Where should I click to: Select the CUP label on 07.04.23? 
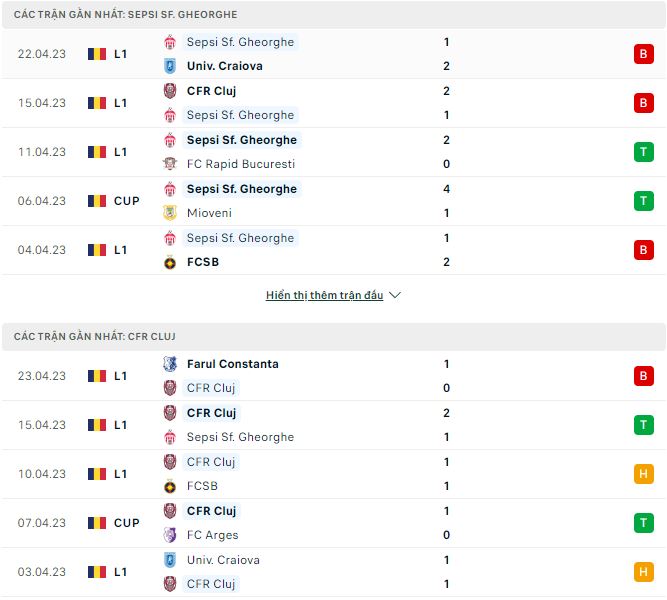(x=126, y=523)
